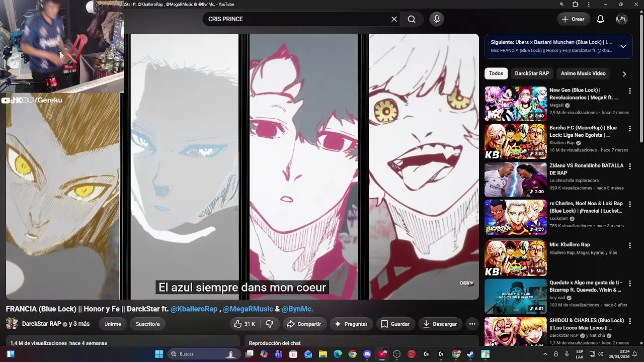The height and width of the screenshot is (362, 644).
Task: Open YouTube notifications bell
Action: tap(600, 19)
